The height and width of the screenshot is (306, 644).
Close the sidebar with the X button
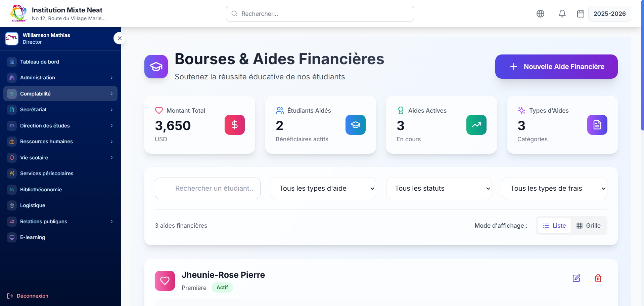(120, 38)
